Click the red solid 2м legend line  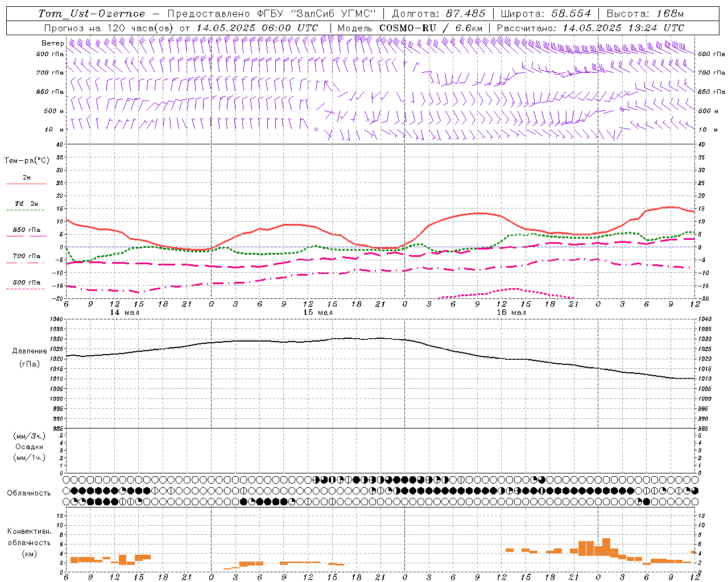[x=26, y=184]
